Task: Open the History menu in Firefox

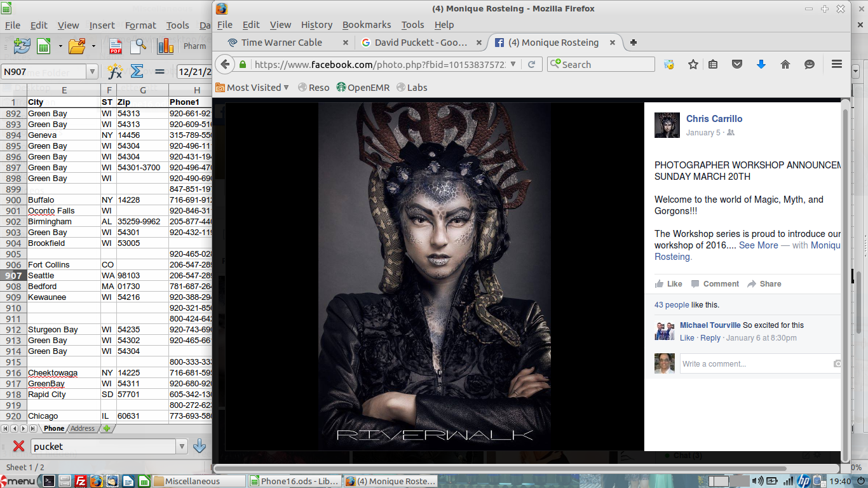Action: pyautogui.click(x=316, y=24)
